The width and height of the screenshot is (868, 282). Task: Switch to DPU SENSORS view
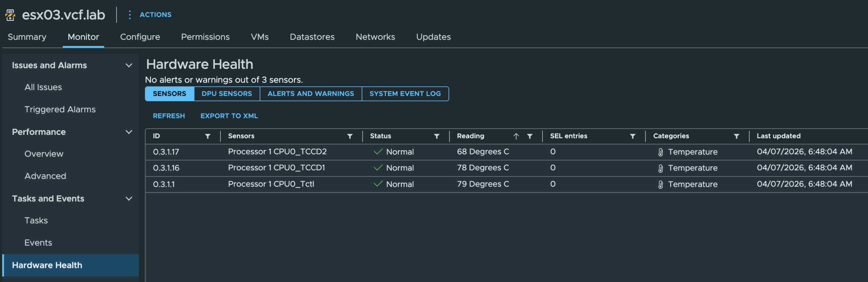pos(227,94)
